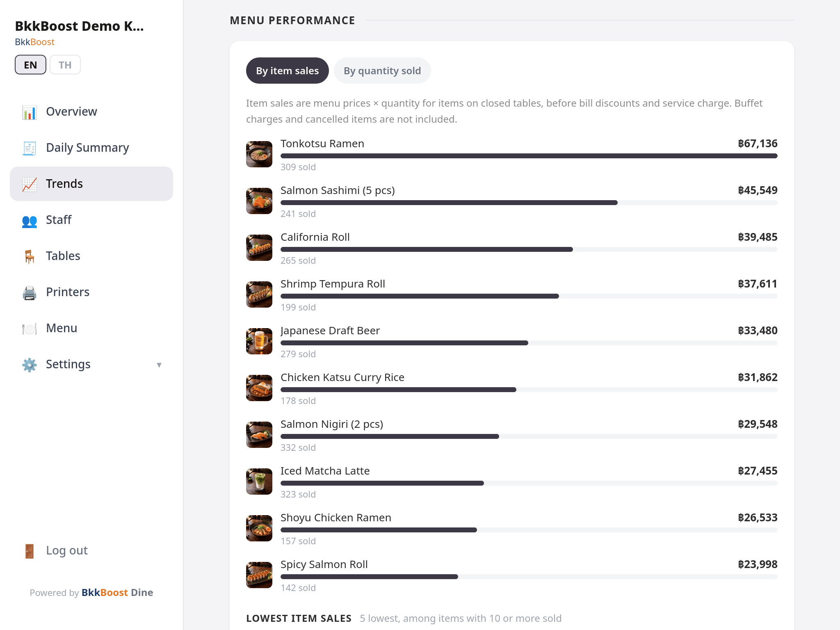
Task: Click the Salmon Nigiri (2 pcs) name
Action: [332, 424]
